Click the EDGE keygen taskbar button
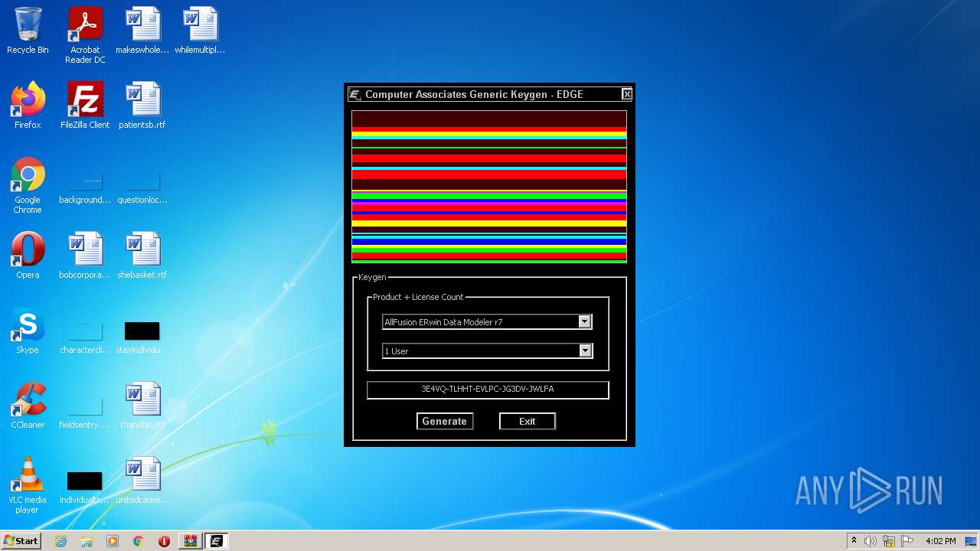 pyautogui.click(x=216, y=541)
